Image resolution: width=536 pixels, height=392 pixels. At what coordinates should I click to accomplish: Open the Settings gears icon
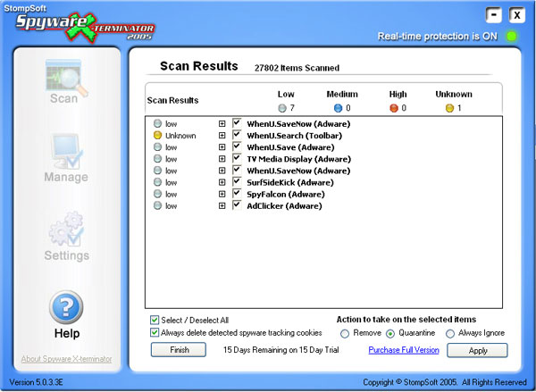(66, 229)
